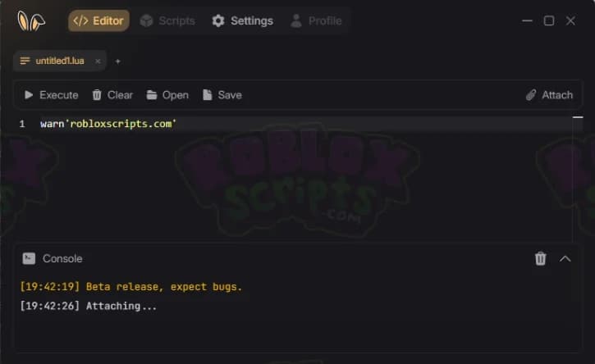Attach to the game process

tap(549, 95)
